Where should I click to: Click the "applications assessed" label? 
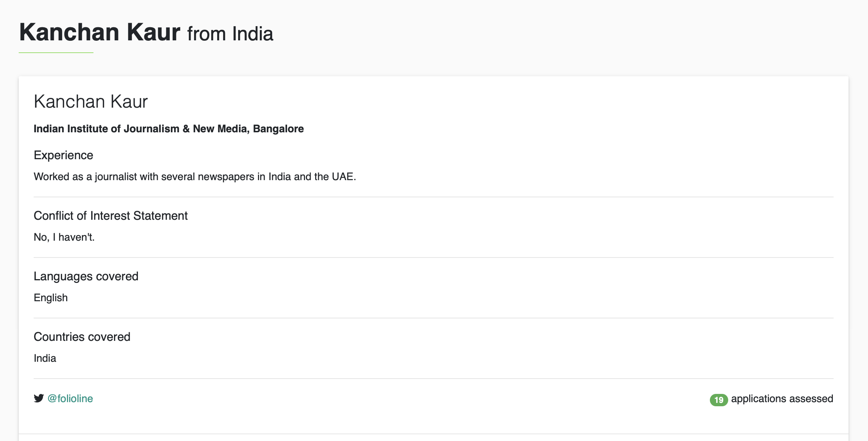(782, 399)
